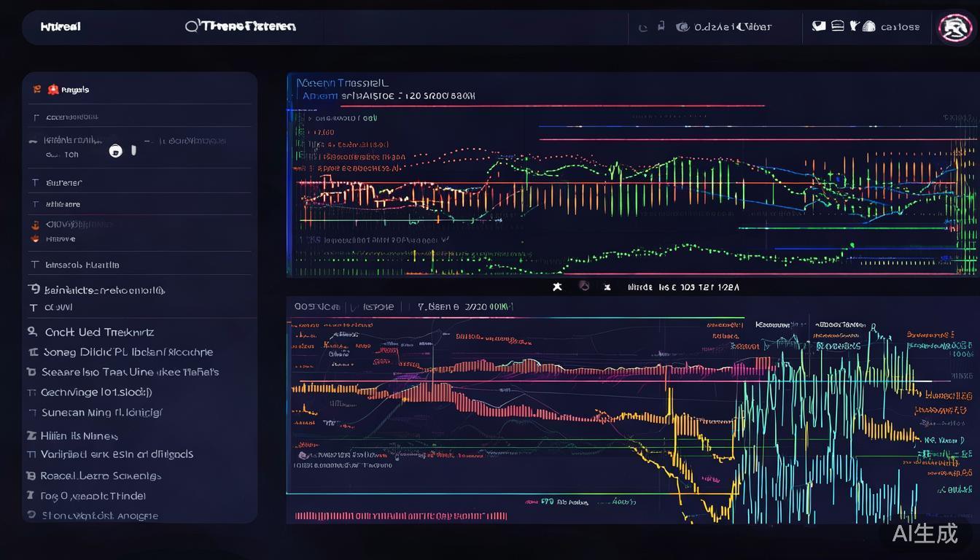Click the circular camera icon above the lower chart

[583, 287]
